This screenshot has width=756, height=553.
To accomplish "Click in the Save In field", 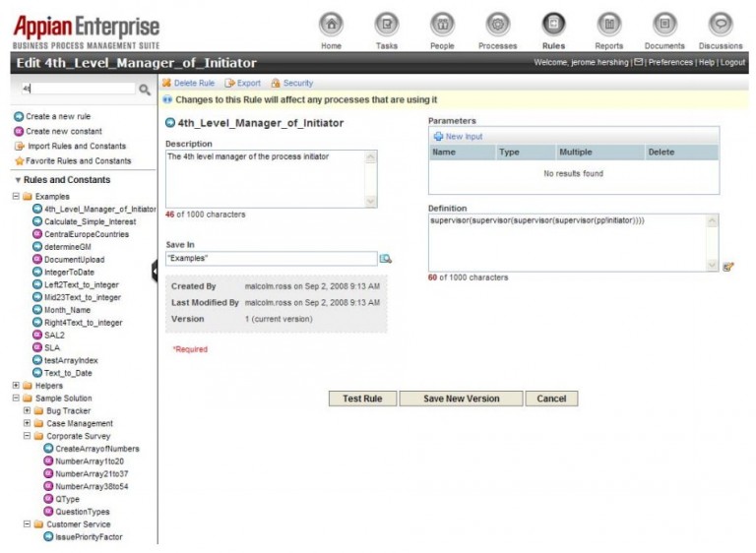I will [272, 259].
